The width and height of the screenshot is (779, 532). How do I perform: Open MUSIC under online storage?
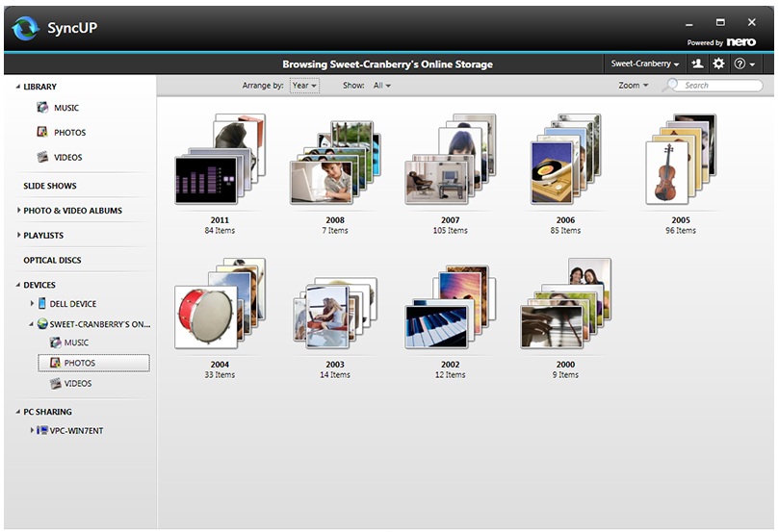(x=76, y=342)
